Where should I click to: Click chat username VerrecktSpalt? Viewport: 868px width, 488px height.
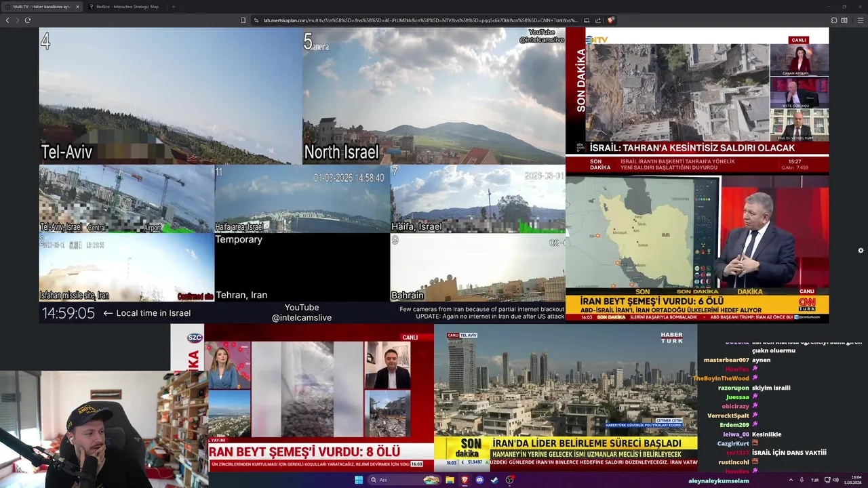728,415
